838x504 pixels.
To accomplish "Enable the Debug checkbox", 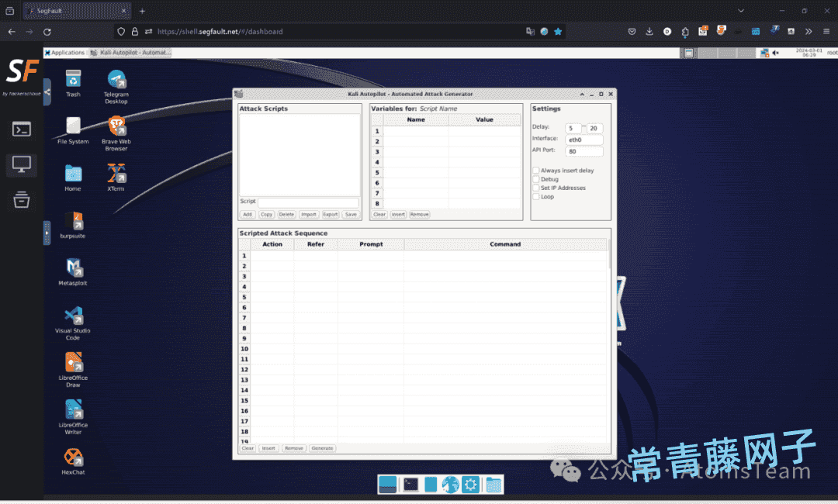I will (535, 179).
